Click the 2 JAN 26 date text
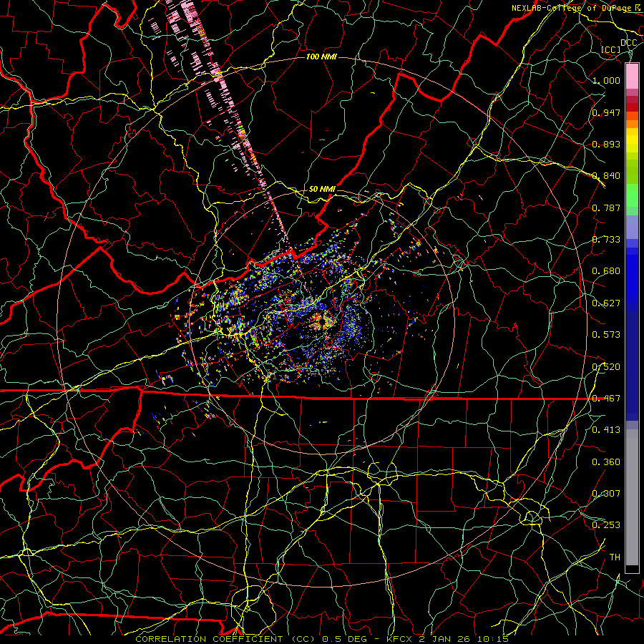The height and width of the screenshot is (644, 644). pos(445,639)
